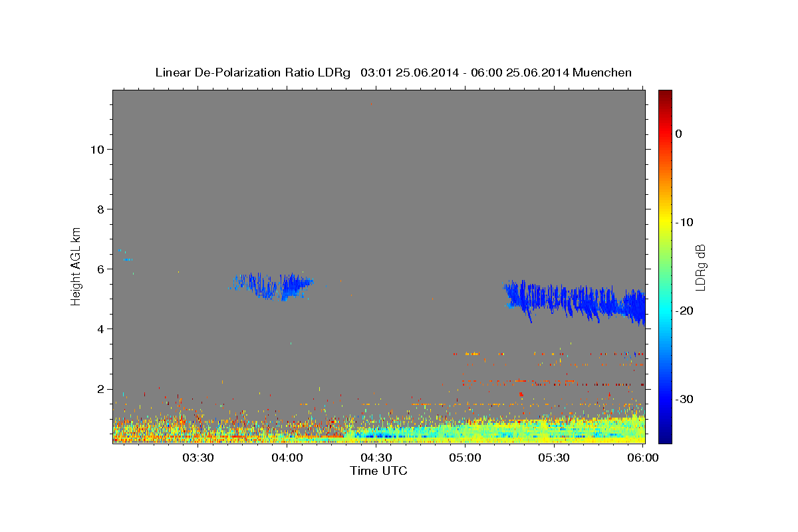Click the colorbar value '-10'
The height and width of the screenshot is (532, 798).
click(x=685, y=222)
